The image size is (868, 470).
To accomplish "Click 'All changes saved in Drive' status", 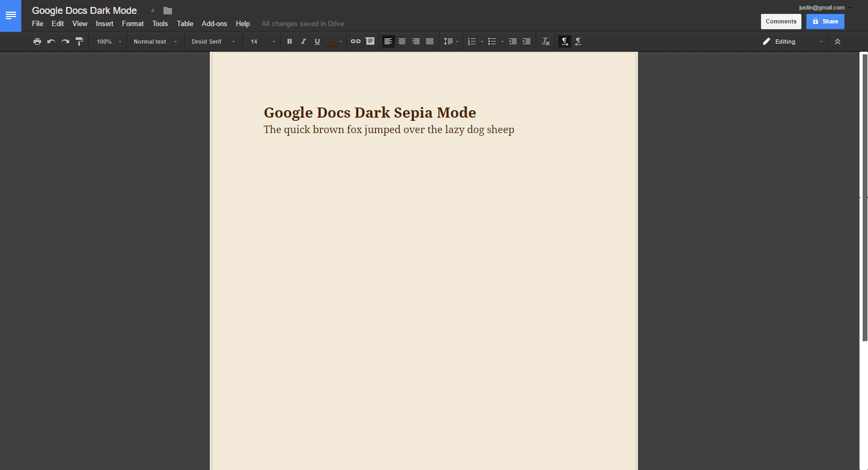I will (302, 24).
